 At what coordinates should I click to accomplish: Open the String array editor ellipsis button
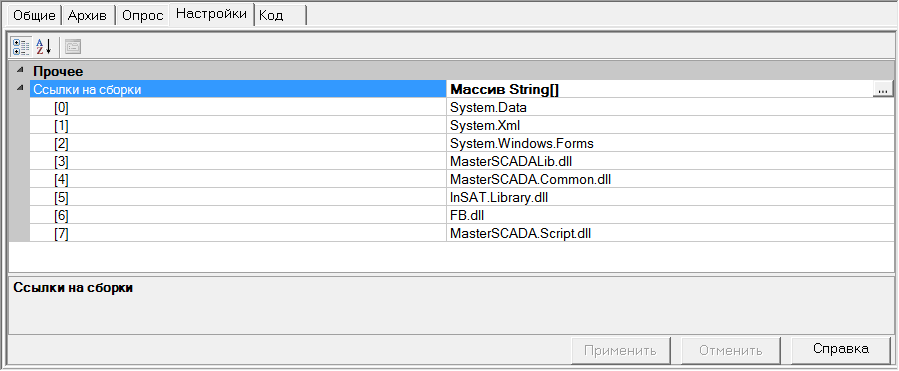884,89
